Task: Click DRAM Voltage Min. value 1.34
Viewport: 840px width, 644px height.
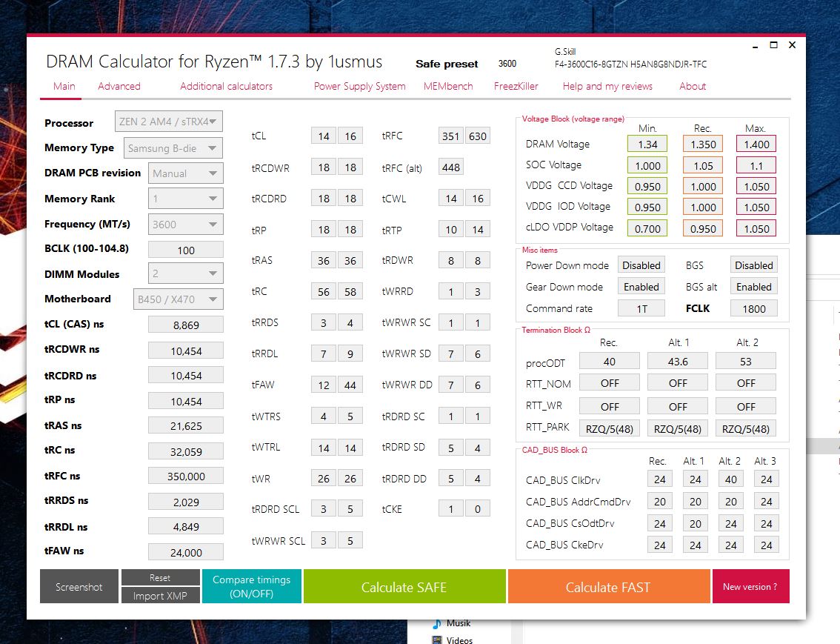Action: [647, 144]
